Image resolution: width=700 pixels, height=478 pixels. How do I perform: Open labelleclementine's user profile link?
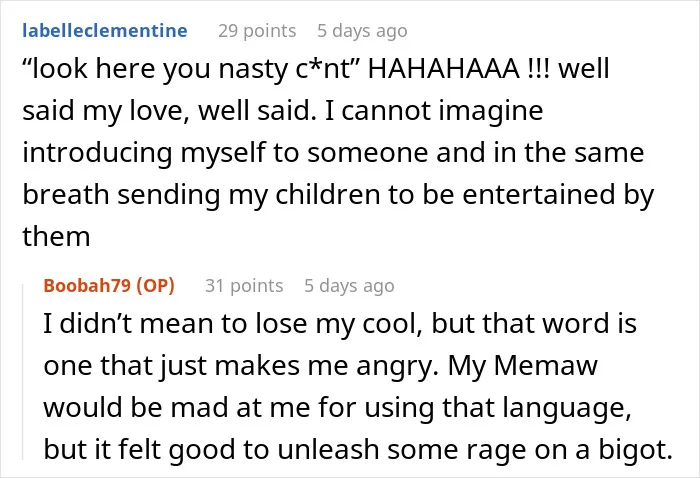pos(105,31)
